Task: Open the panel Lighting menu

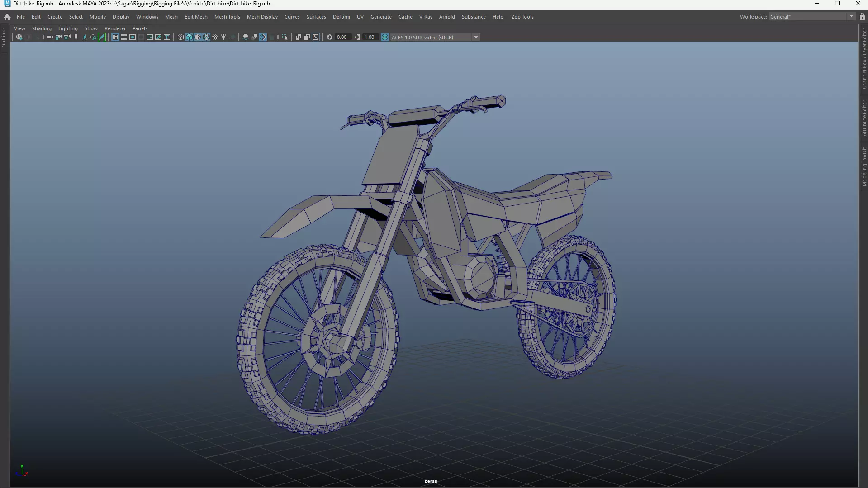Action: [68, 28]
